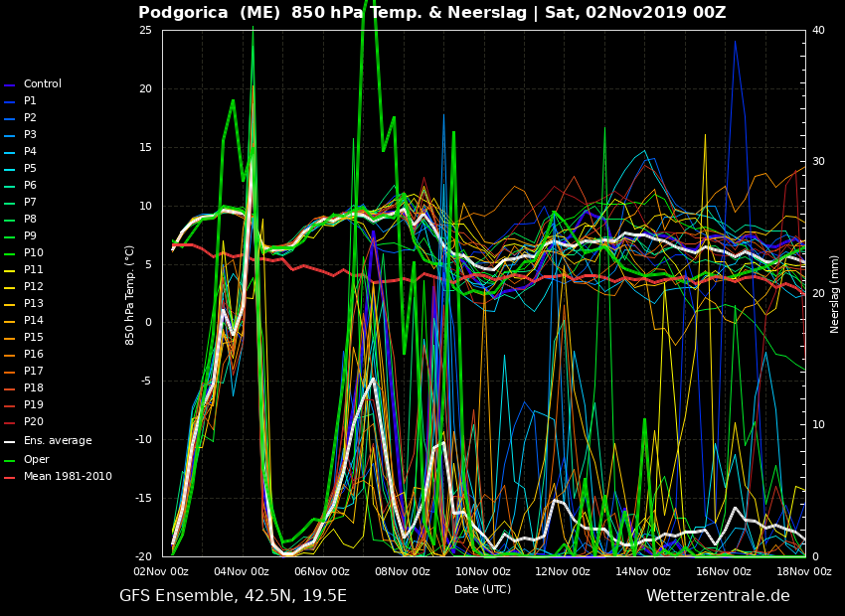Click the 16Nov 00z date axis label
This screenshot has width=845, height=616.
pyautogui.click(x=723, y=572)
